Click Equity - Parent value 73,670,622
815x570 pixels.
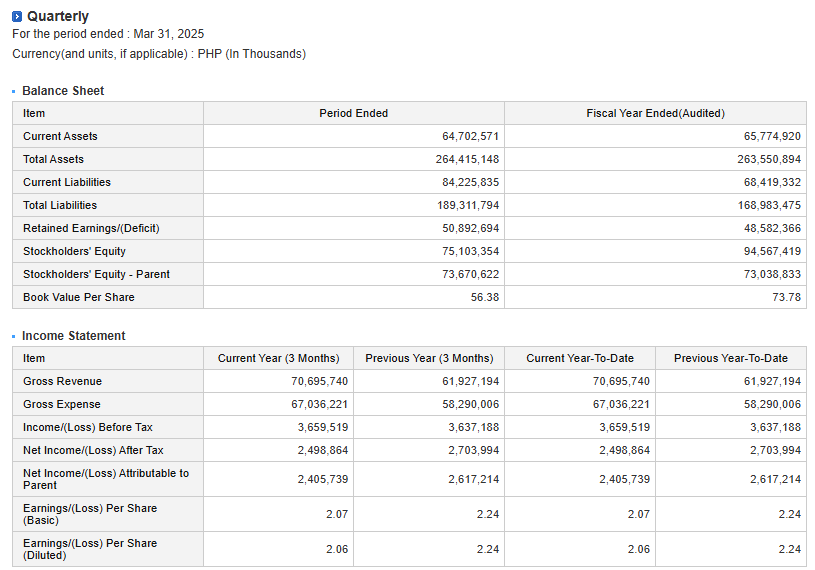coord(470,274)
